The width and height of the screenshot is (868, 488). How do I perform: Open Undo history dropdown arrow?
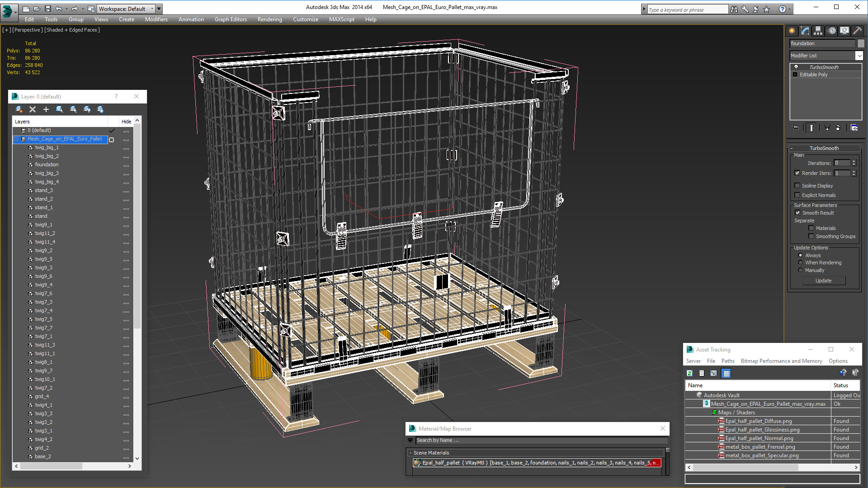click(66, 9)
